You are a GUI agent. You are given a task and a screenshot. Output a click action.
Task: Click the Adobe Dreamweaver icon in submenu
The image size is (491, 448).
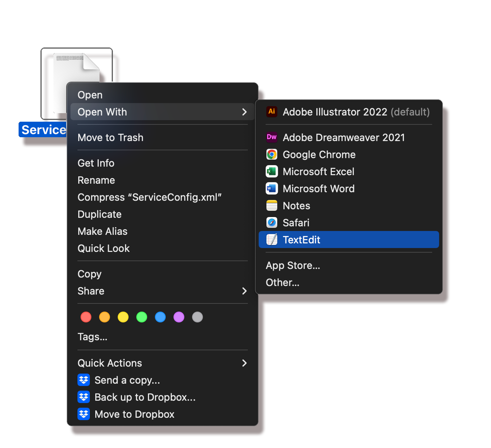click(272, 137)
